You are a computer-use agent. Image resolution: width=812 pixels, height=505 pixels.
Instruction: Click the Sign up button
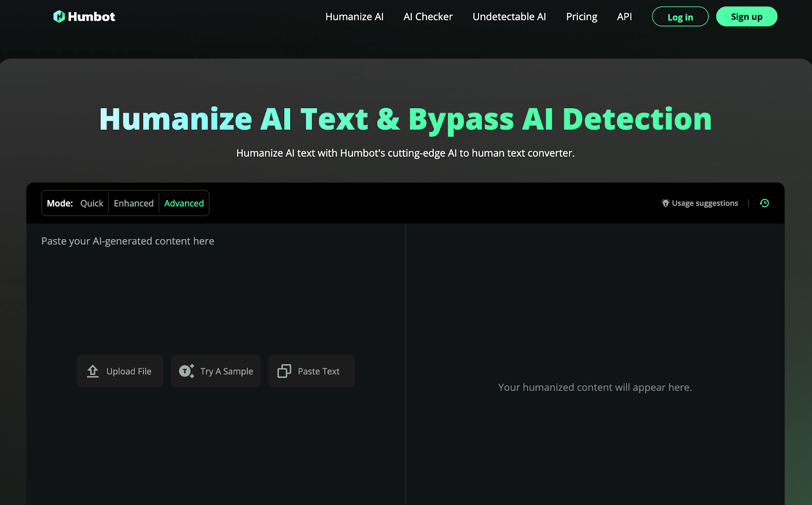[x=746, y=17]
